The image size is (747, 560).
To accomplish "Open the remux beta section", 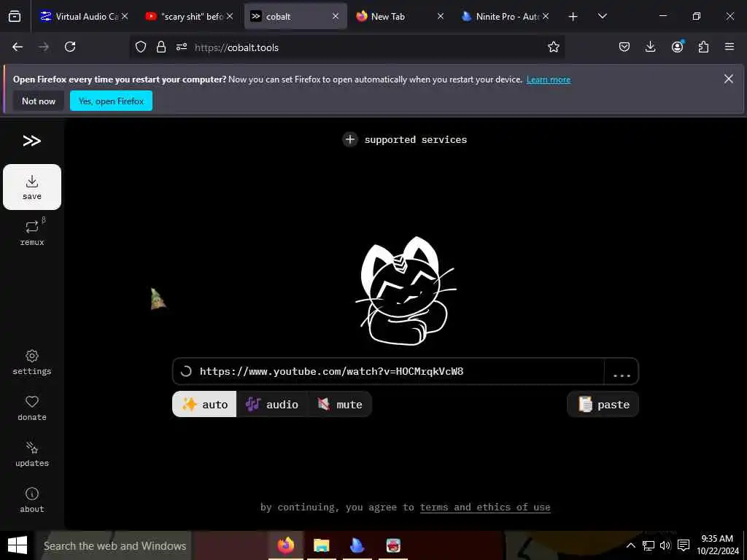I will [x=32, y=233].
